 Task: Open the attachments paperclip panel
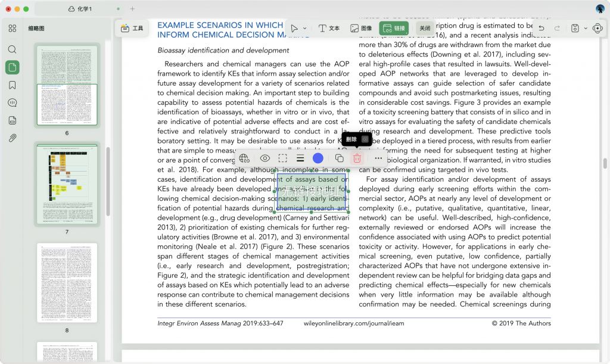click(13, 138)
